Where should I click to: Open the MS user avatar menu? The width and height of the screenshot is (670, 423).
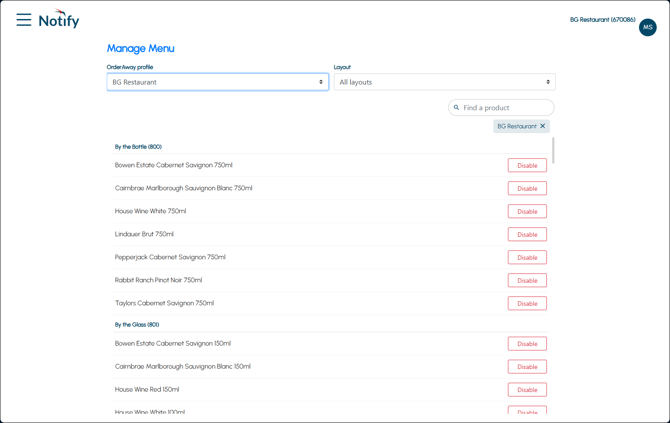coord(647,27)
